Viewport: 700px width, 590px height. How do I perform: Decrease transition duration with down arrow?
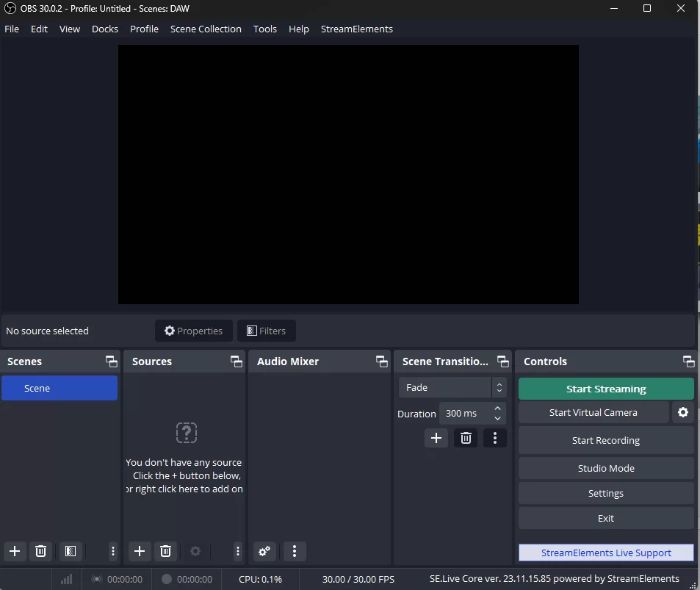coord(497,419)
